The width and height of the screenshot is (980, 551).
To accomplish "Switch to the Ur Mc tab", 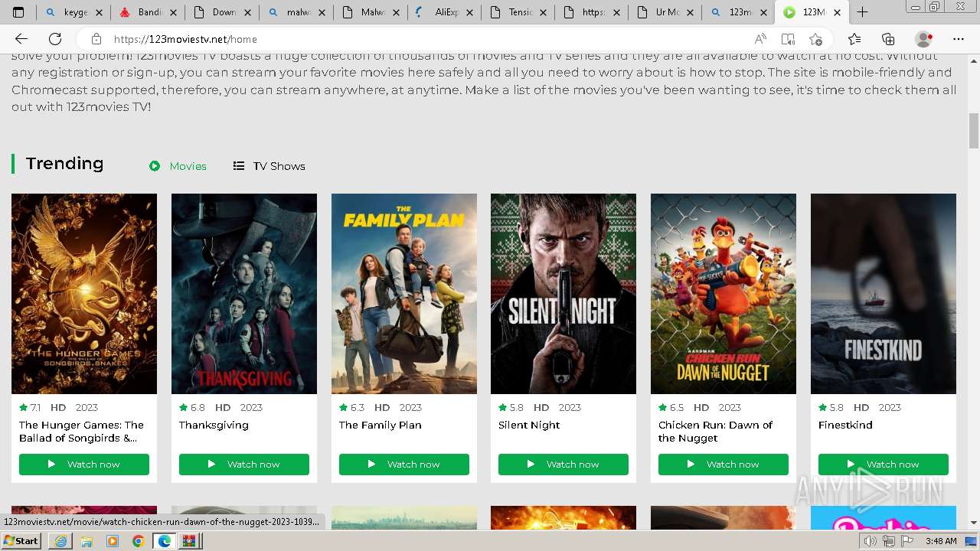I will coord(665,12).
